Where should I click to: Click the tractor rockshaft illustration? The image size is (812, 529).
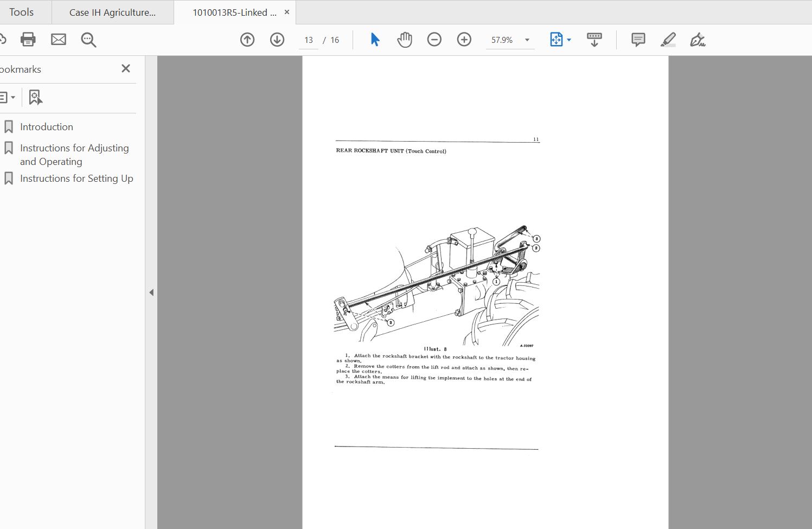[437, 285]
